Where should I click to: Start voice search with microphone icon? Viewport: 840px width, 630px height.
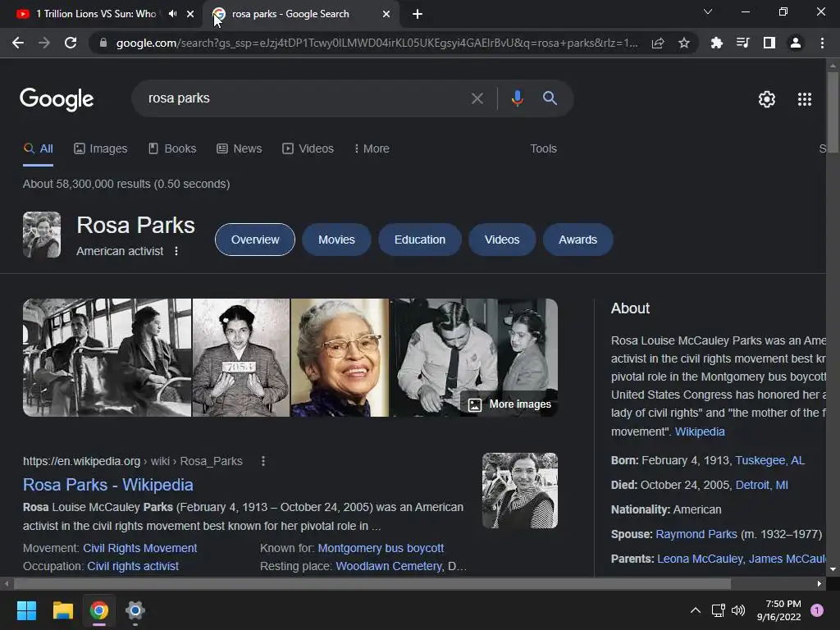(x=517, y=98)
